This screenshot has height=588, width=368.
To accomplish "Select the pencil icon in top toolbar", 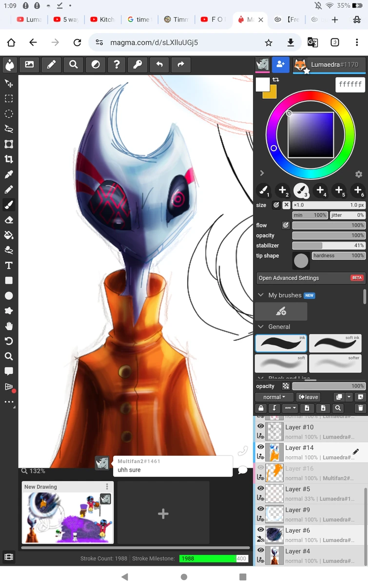I will point(51,64).
